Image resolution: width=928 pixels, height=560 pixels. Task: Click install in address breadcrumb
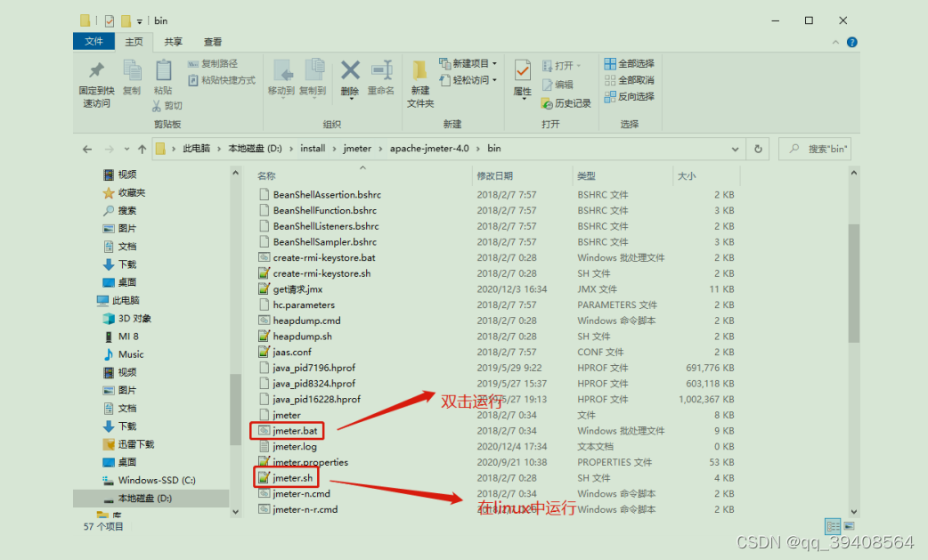click(x=313, y=149)
